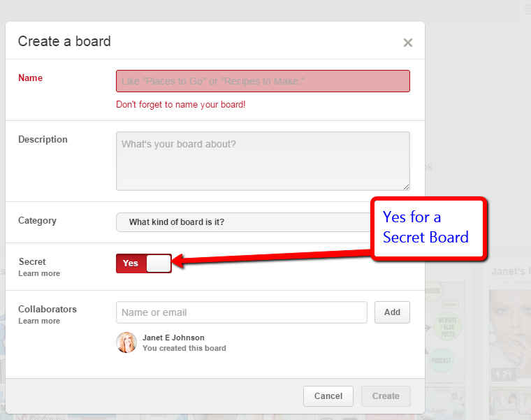Click the Create button
Screen dimensions: 531x420
(x=386, y=396)
